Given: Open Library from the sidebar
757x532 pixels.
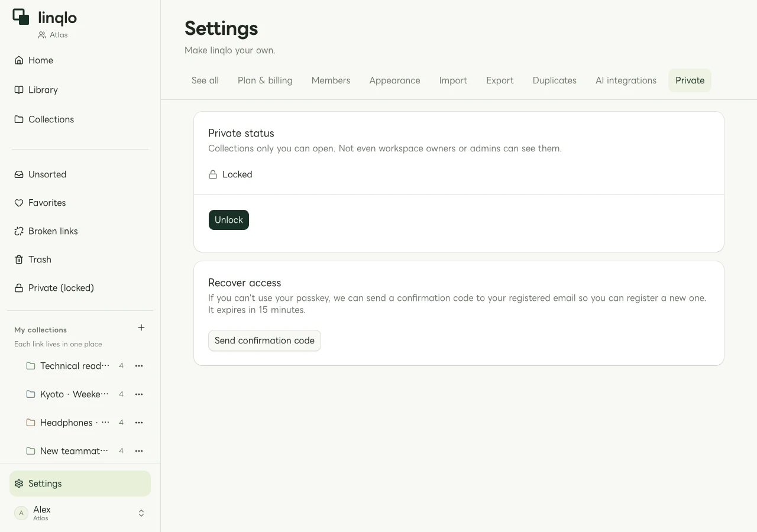Looking at the screenshot, I should coord(80,90).
